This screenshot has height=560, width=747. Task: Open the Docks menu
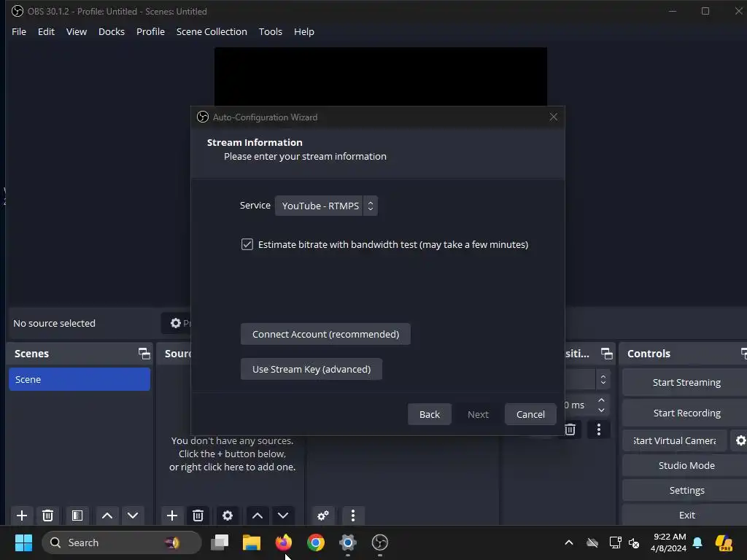[x=112, y=31]
